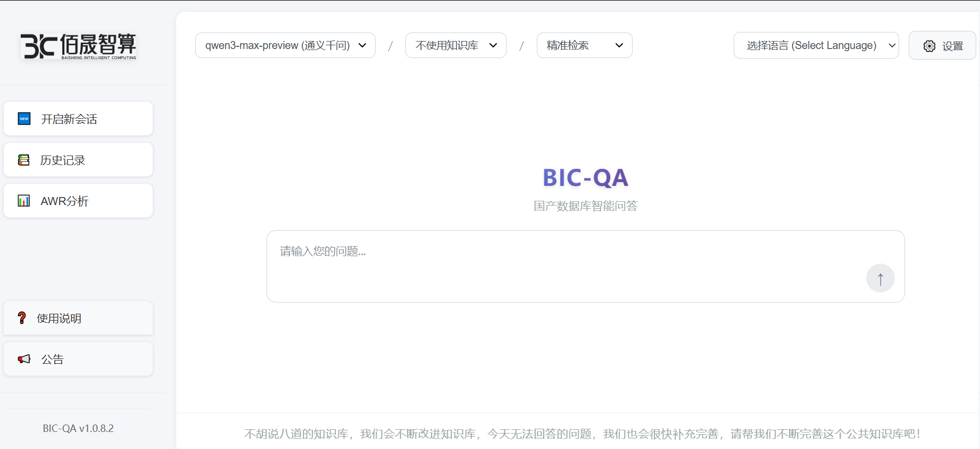Click the stacked books icon beside 历史记录

23,160
